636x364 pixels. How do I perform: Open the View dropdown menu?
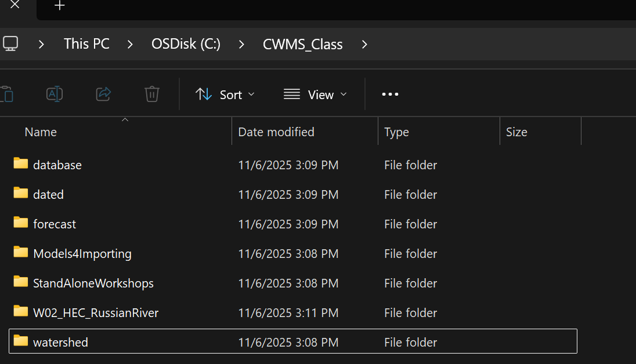tap(315, 94)
